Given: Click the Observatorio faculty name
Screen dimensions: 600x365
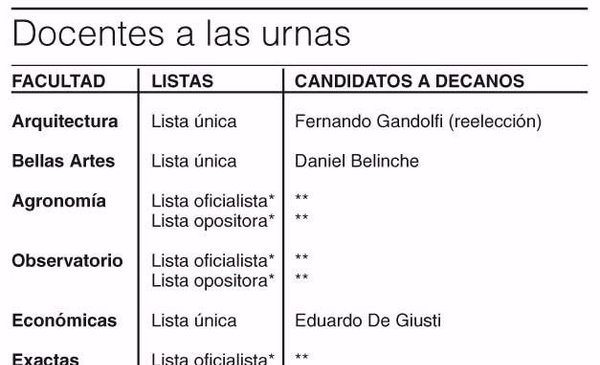Looking at the screenshot, I should pyautogui.click(x=67, y=261).
